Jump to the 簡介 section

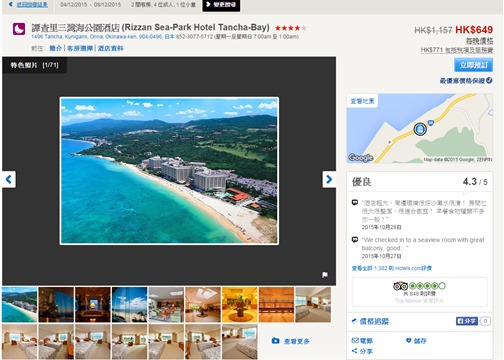tap(56, 48)
